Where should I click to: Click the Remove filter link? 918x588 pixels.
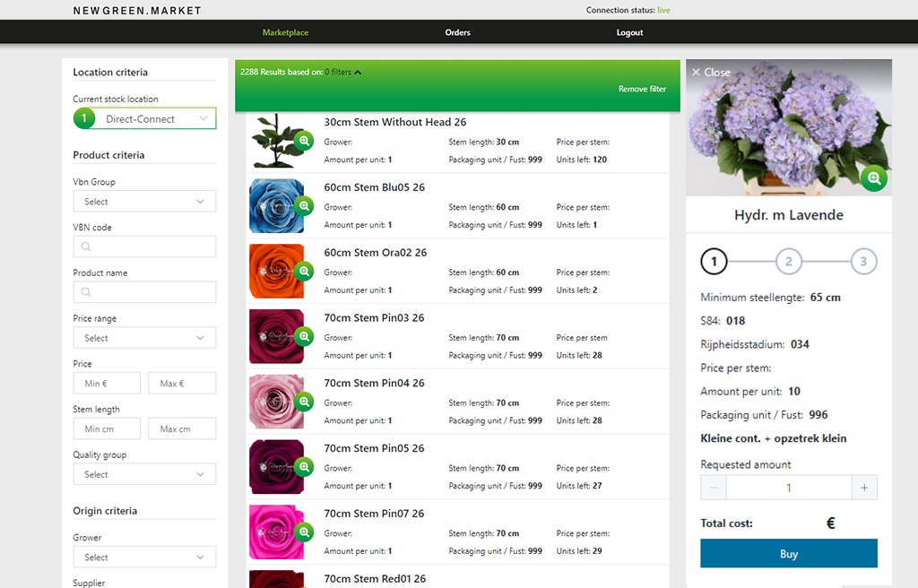tap(642, 89)
